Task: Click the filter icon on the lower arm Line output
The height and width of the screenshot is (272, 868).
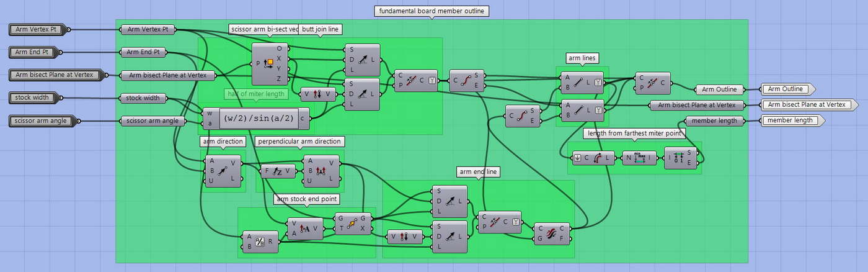Action: tap(597, 110)
